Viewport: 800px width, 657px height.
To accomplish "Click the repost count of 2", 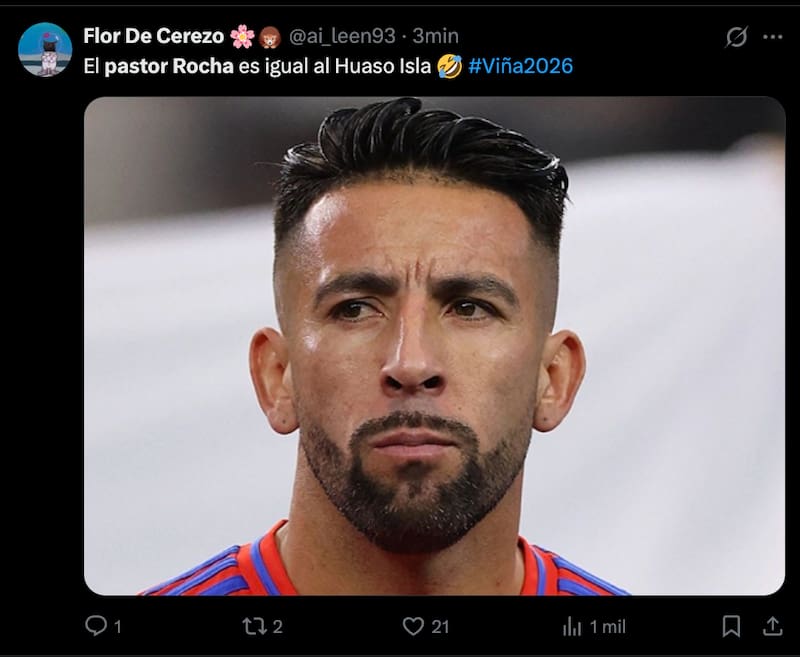I will tap(277, 627).
